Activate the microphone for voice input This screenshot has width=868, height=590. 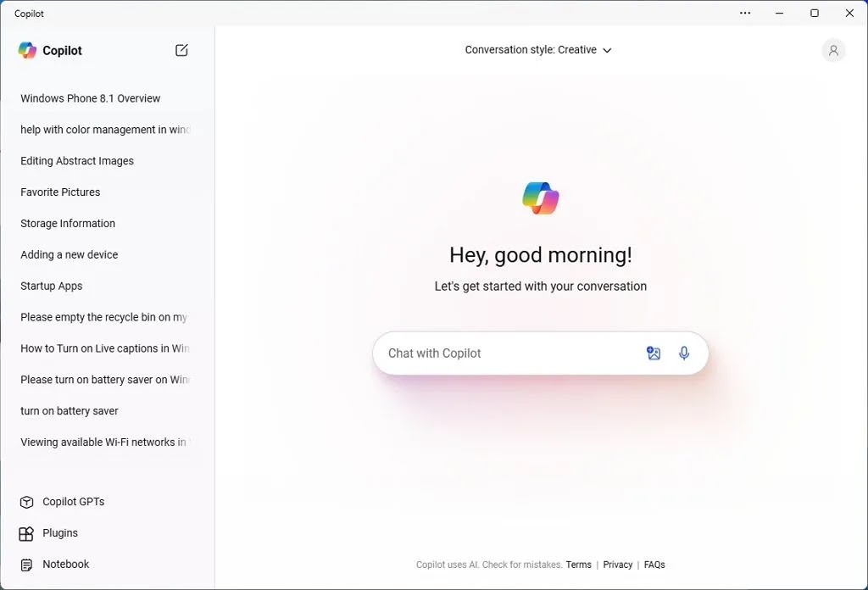(x=684, y=353)
